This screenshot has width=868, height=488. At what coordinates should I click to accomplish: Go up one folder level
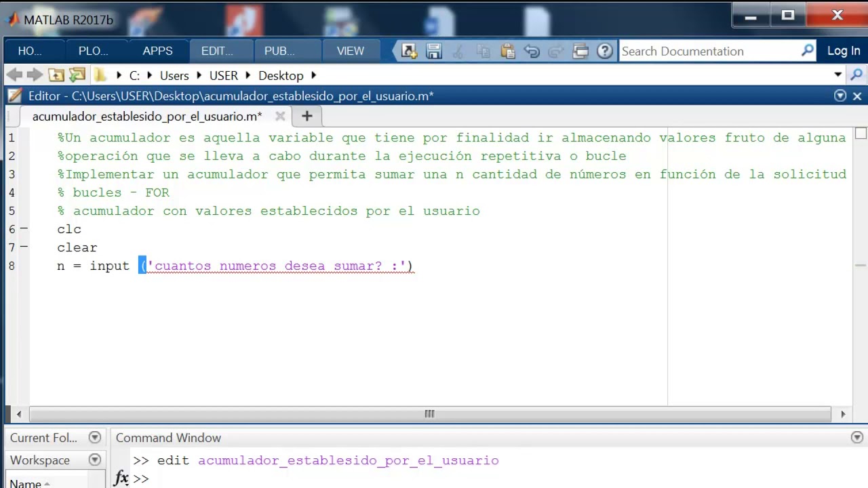(x=56, y=75)
